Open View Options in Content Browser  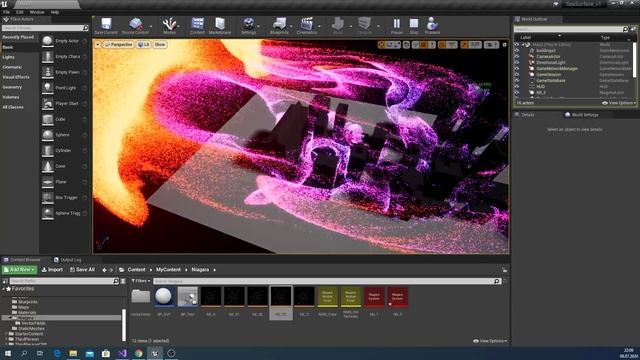pos(490,341)
